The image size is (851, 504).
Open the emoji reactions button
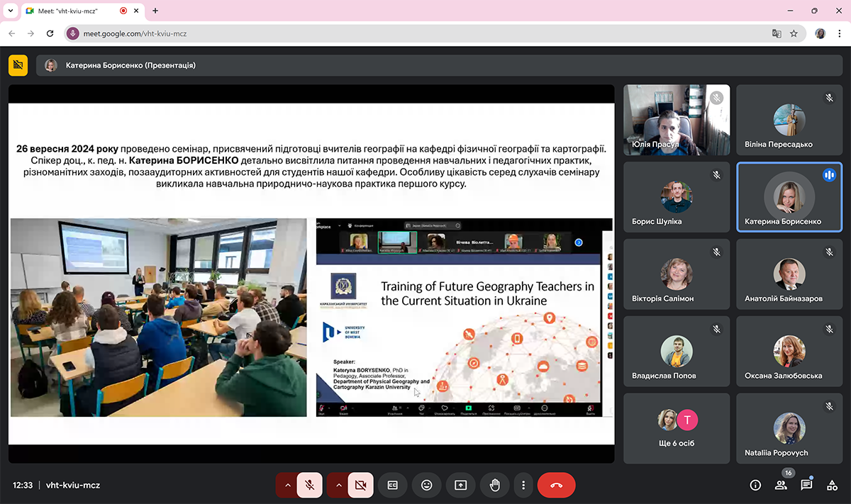pos(426,485)
